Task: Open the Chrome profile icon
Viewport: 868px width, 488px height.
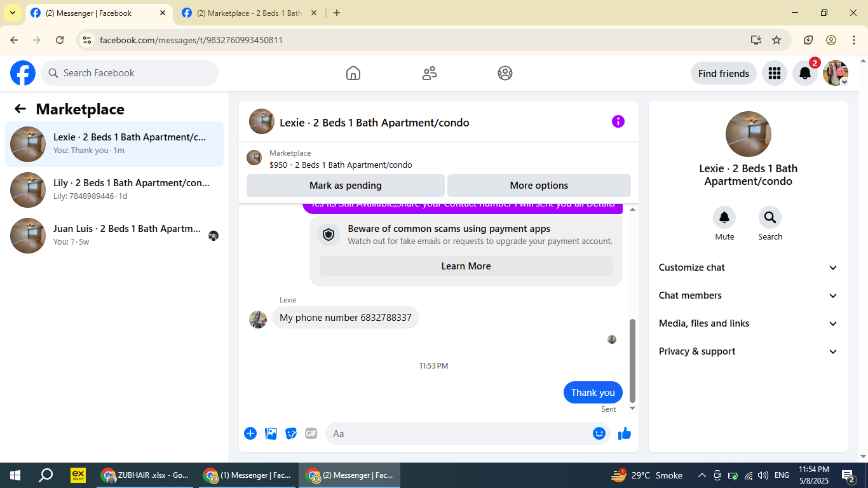Action: 831,40
